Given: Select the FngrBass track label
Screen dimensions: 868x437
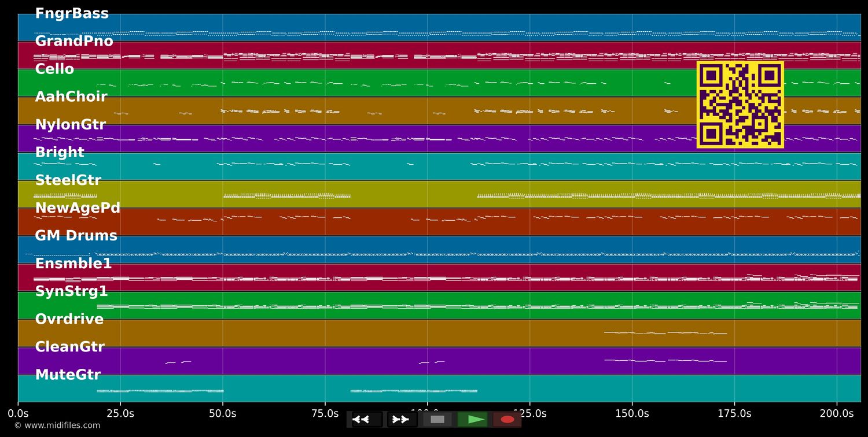Looking at the screenshot, I should [x=72, y=13].
